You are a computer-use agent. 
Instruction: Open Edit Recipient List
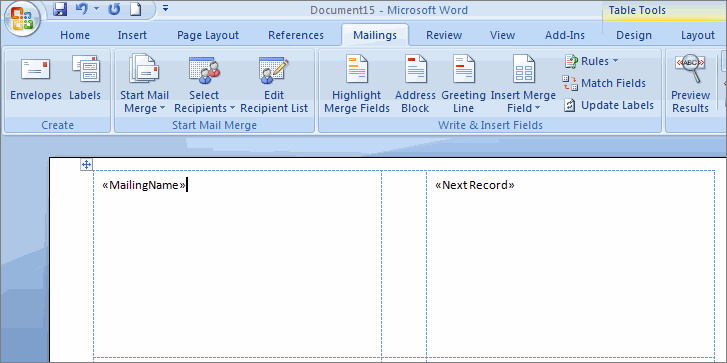[274, 83]
